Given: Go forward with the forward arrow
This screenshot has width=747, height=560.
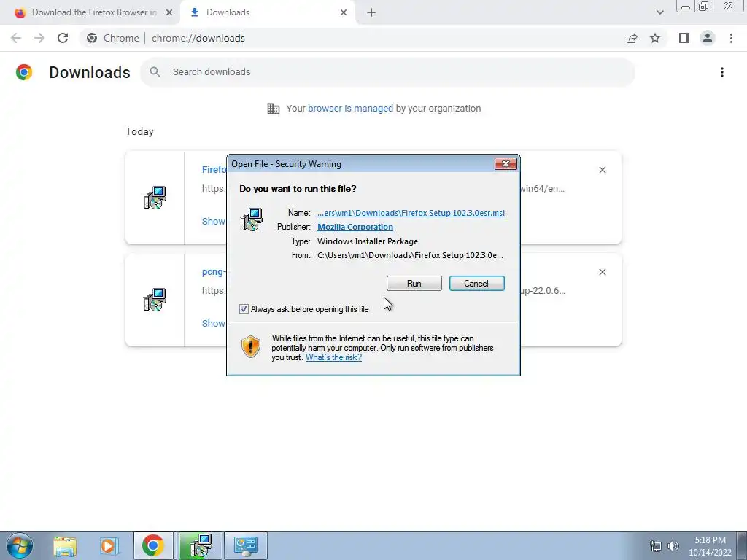Looking at the screenshot, I should (x=39, y=38).
